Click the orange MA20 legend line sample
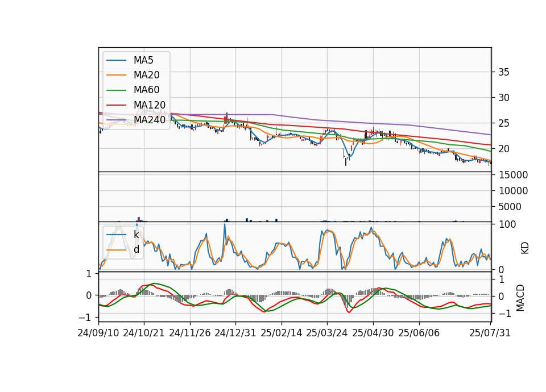This screenshot has width=546, height=392. click(x=116, y=75)
